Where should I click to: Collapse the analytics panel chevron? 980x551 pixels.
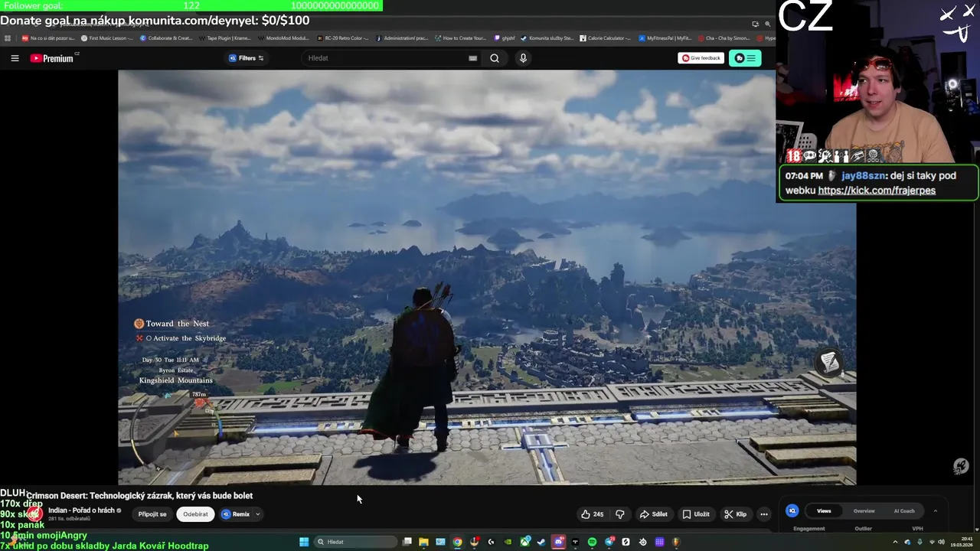click(935, 510)
